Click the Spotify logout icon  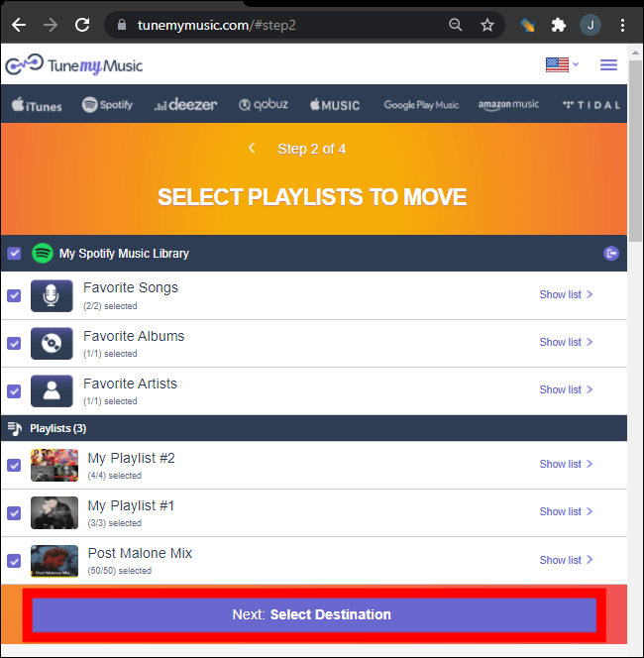(611, 254)
